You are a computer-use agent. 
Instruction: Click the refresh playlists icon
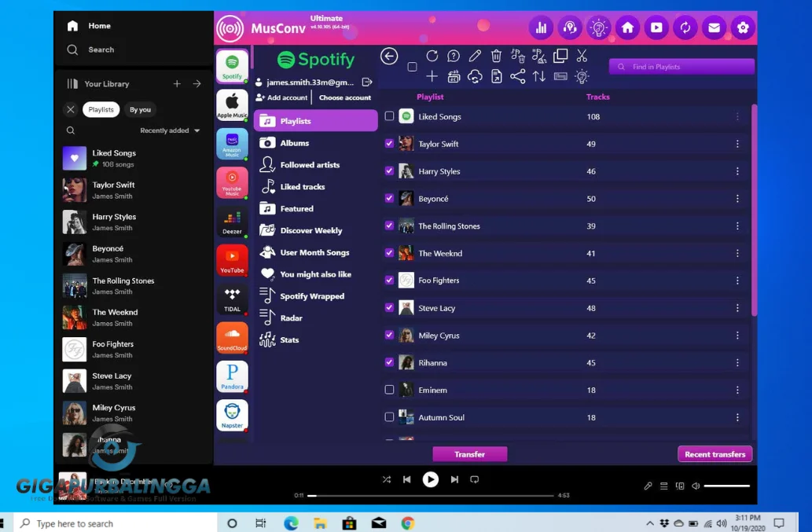tap(432, 55)
